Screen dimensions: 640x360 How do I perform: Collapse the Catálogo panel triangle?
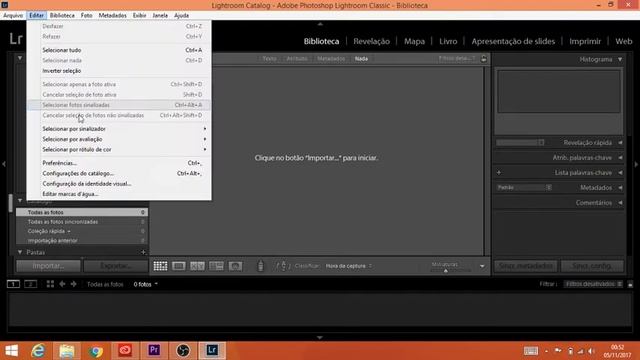tap(20, 200)
